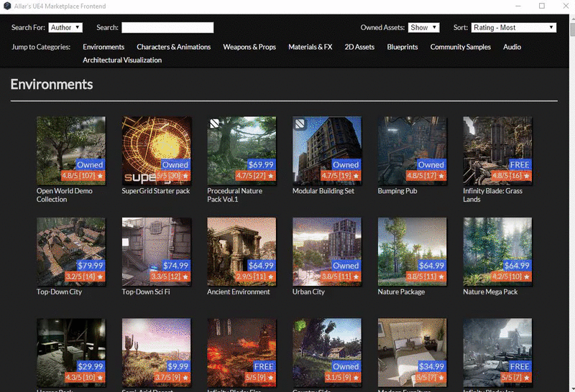Click the $74.99 price tag

tap(175, 265)
